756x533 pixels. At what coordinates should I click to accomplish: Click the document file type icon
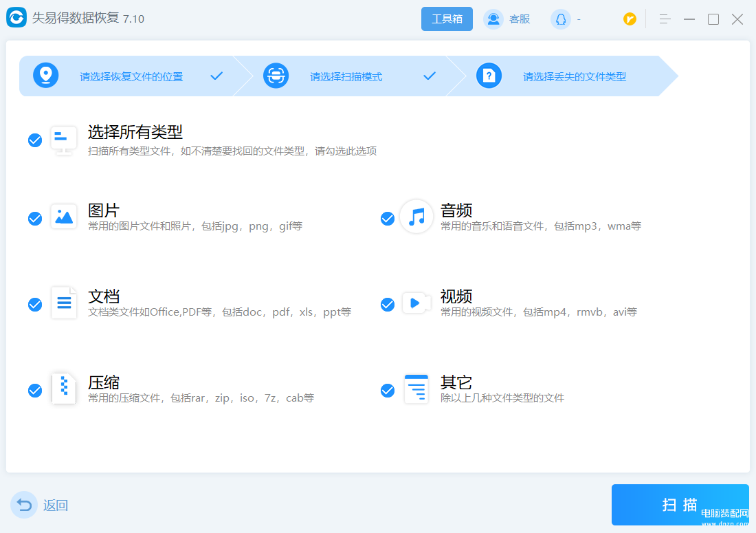coord(64,303)
